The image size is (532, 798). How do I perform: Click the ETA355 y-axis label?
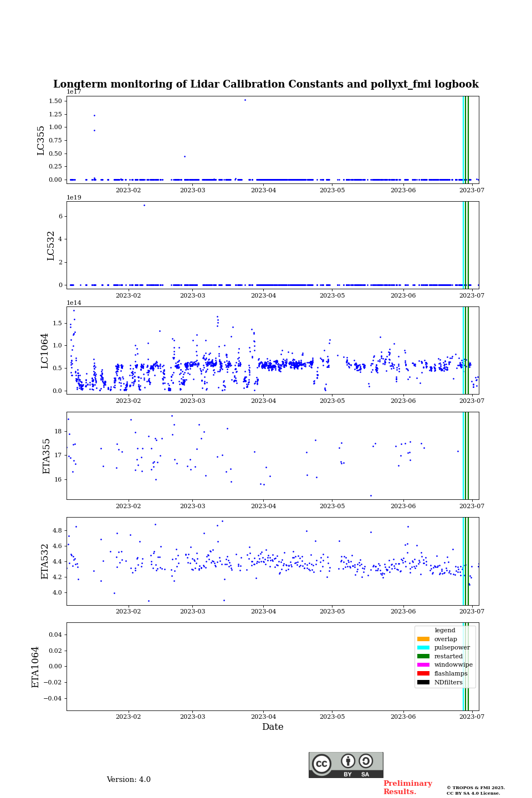[47, 456]
